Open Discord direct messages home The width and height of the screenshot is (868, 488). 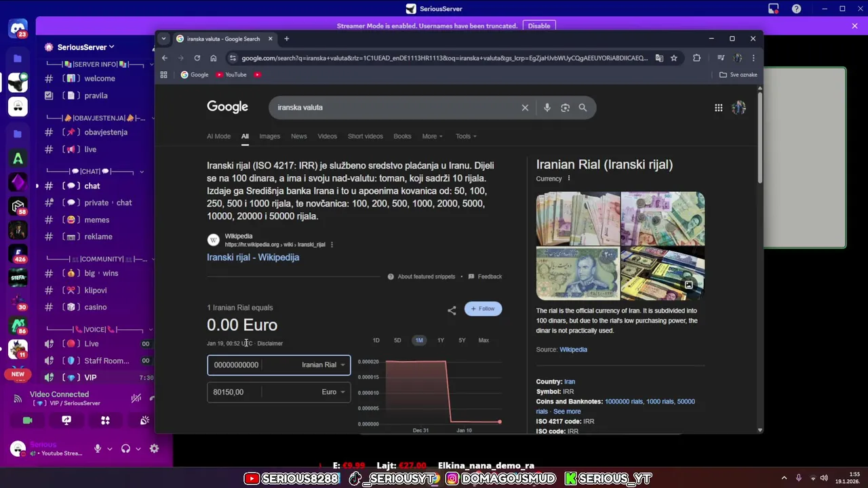18,30
